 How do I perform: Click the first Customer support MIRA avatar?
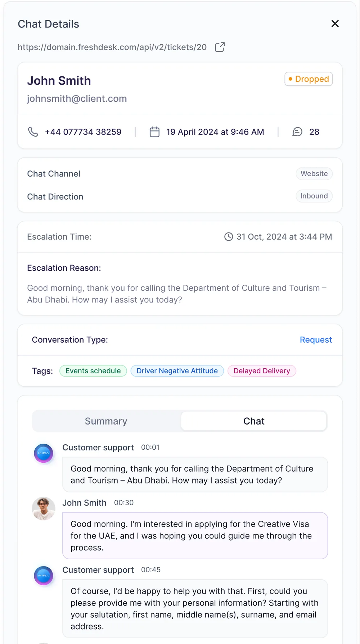click(44, 453)
